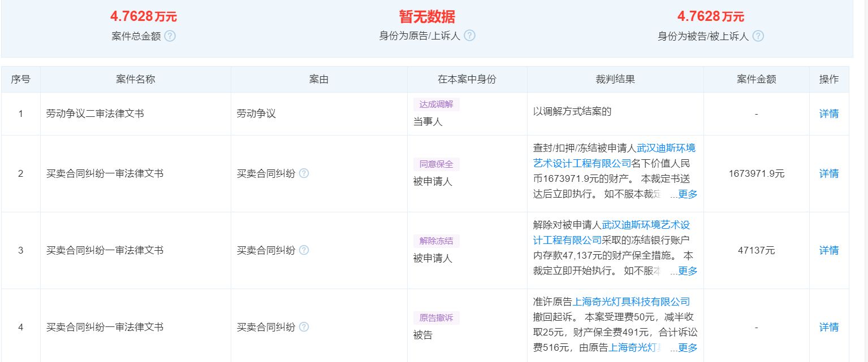
Task: Select the 裁判结果 column header
Action: coord(615,79)
